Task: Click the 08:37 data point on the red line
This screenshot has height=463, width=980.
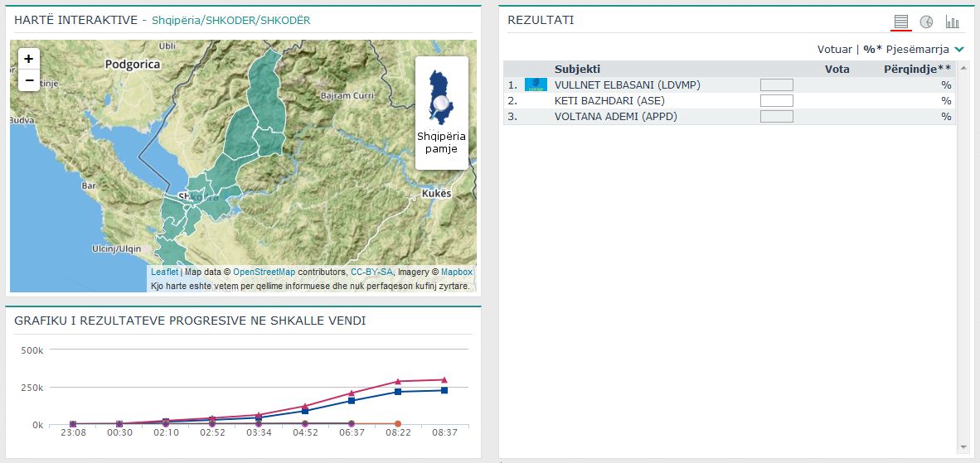Action: click(444, 379)
